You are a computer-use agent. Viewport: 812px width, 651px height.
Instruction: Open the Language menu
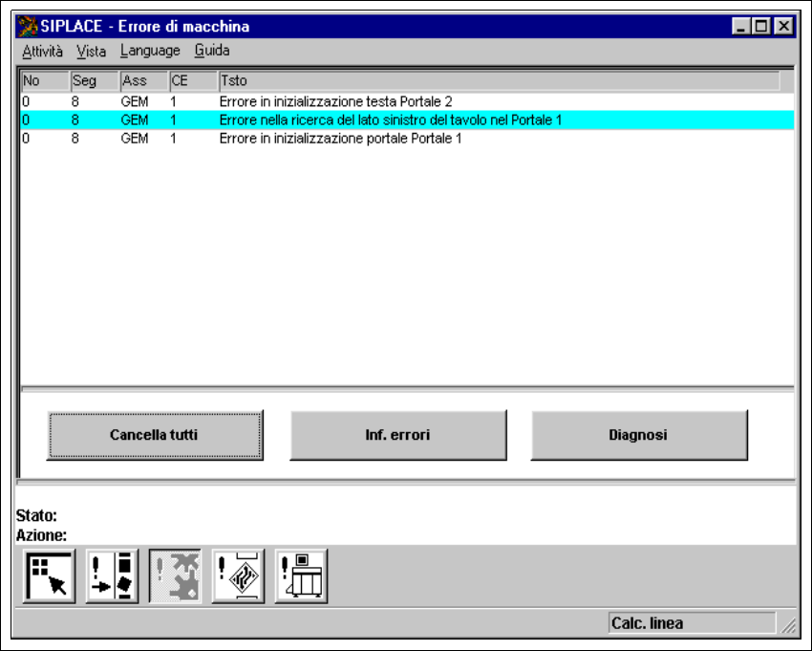(150, 51)
